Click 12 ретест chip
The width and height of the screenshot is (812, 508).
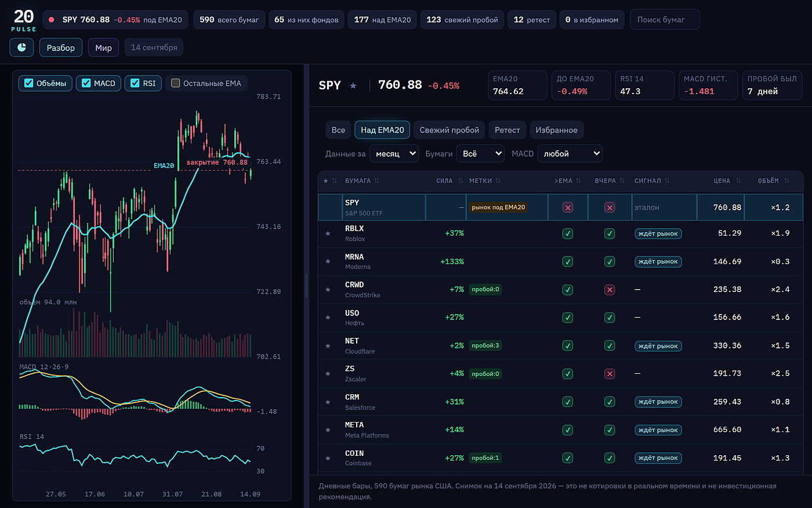532,20
